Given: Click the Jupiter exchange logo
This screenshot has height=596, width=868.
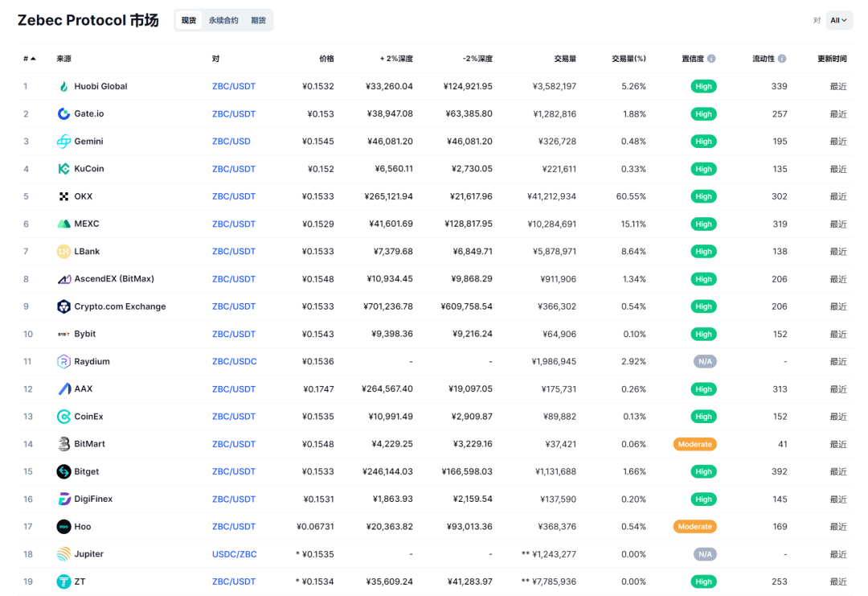Looking at the screenshot, I should click(63, 554).
